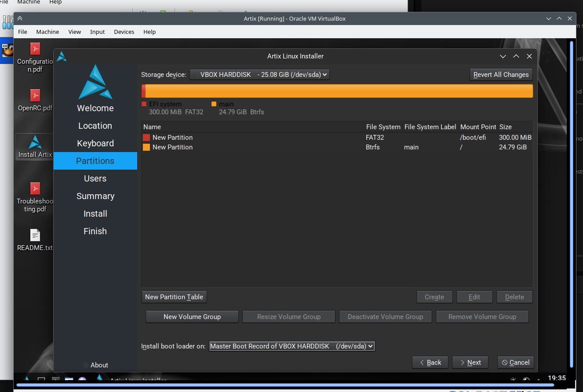583x392 pixels.
Task: Click Resize Volume Group
Action: 289,317
